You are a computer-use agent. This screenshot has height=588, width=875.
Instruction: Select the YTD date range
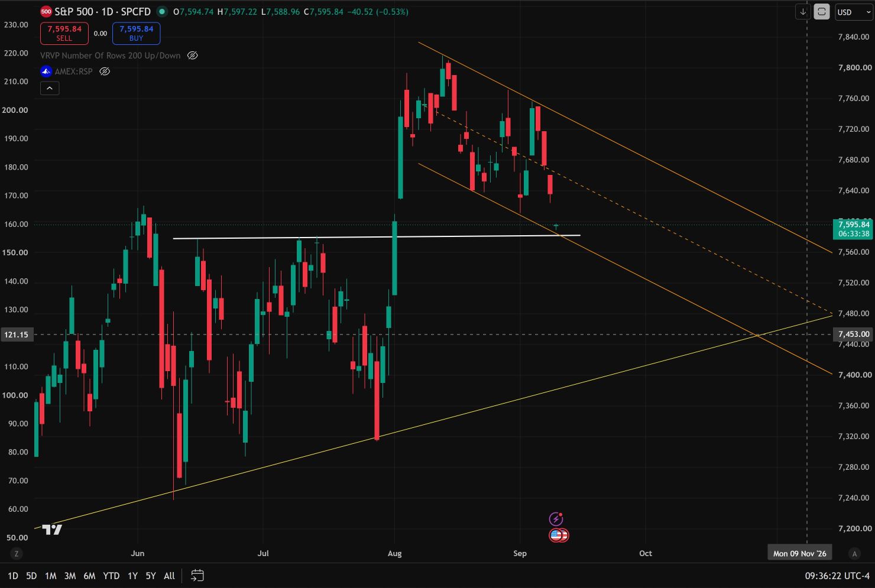(x=111, y=576)
